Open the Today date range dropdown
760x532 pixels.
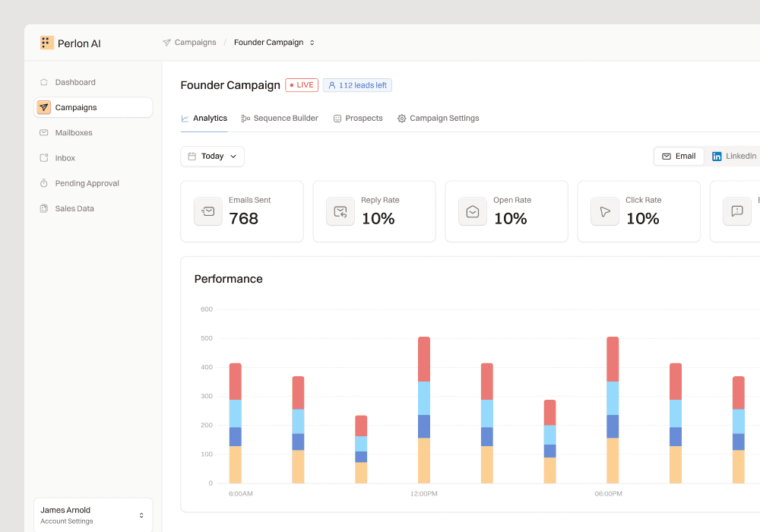[212, 157]
